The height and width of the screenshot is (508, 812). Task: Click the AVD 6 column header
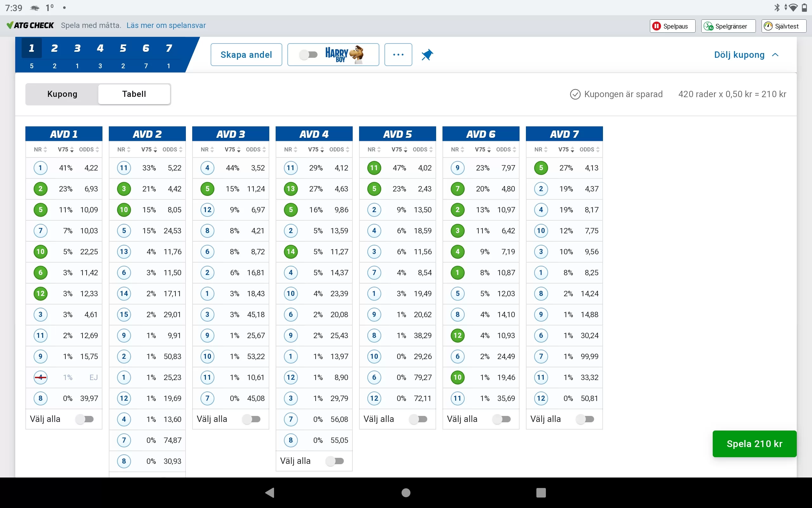[x=481, y=134]
